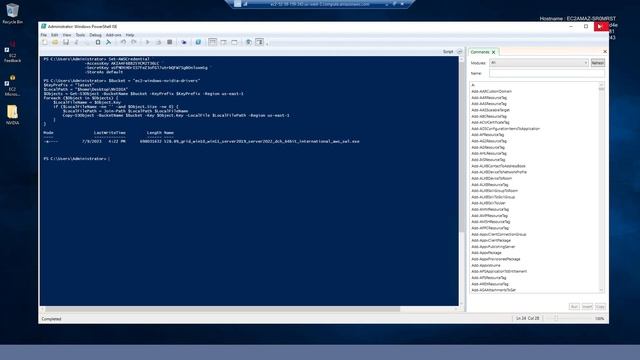Click the Stop Operation square icon

point(169,42)
